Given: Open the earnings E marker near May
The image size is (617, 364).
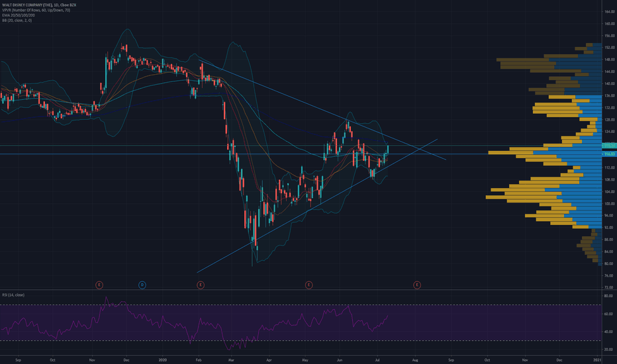Looking at the screenshot, I should (x=309, y=285).
